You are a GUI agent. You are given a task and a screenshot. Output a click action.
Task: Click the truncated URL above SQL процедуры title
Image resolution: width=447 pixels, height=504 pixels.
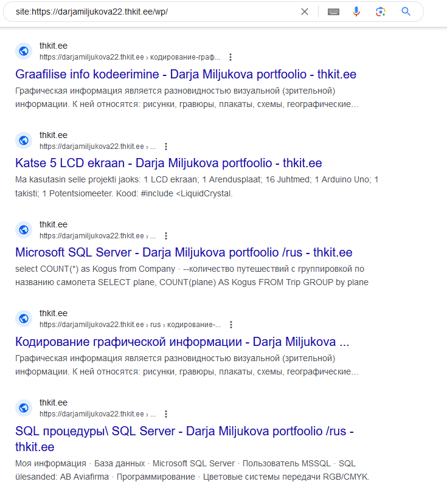[97, 414]
